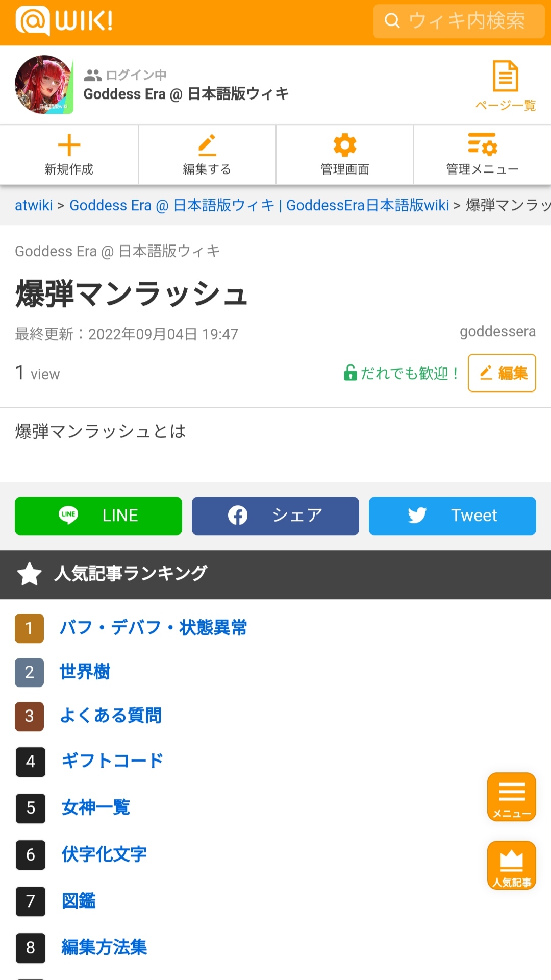The width and height of the screenshot is (551, 980).
Task: Tap the pencil icon for 編集する
Action: point(207,145)
